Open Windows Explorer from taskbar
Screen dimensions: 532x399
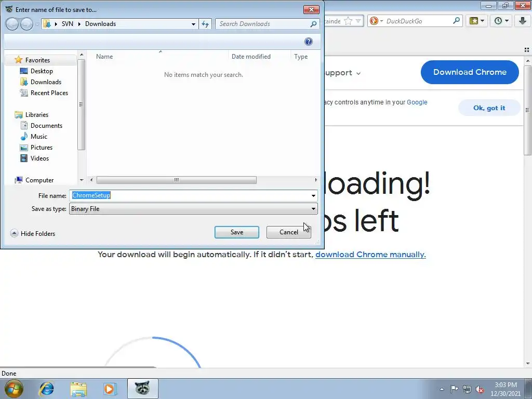pos(78,389)
